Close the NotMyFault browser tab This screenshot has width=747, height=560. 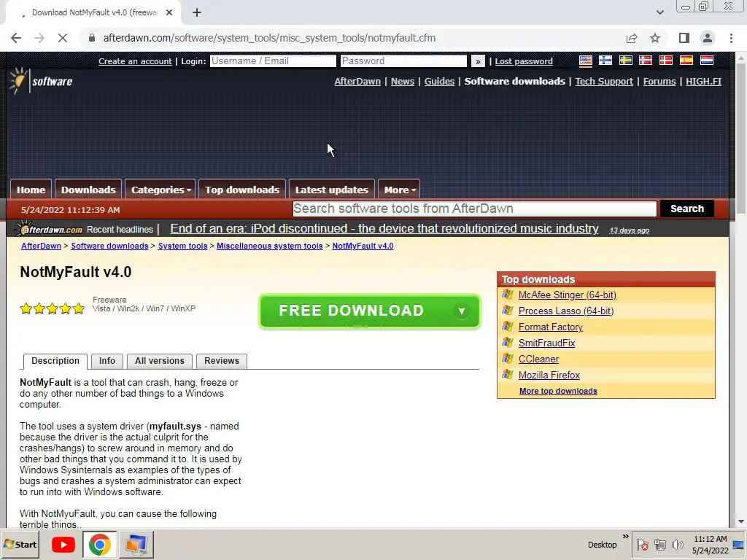click(169, 13)
